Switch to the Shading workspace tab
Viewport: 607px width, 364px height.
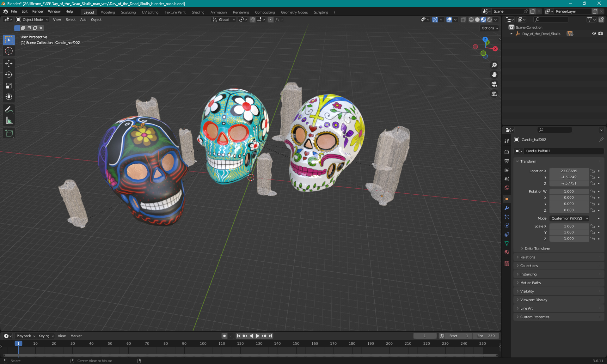(198, 12)
